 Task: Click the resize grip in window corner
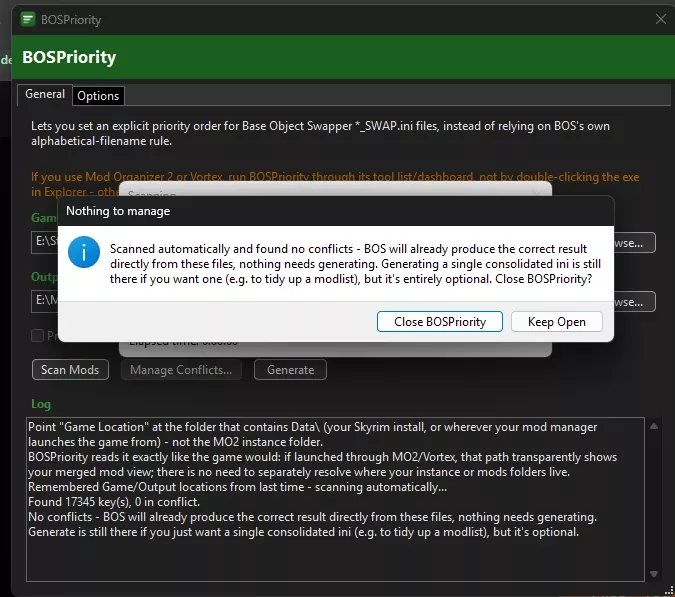(669, 591)
